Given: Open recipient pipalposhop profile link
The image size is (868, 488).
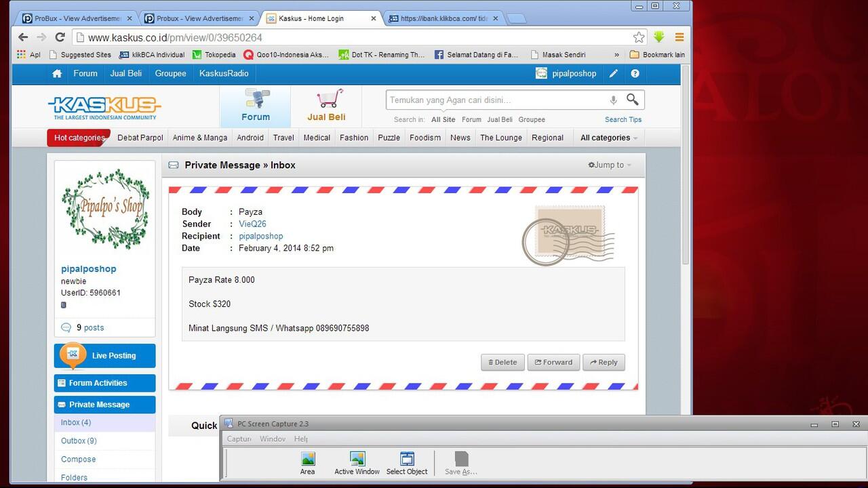Looking at the screenshot, I should tap(261, 237).
